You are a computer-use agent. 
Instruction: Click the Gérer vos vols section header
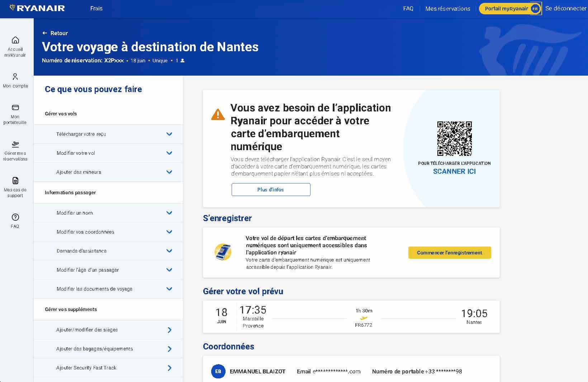click(x=61, y=114)
